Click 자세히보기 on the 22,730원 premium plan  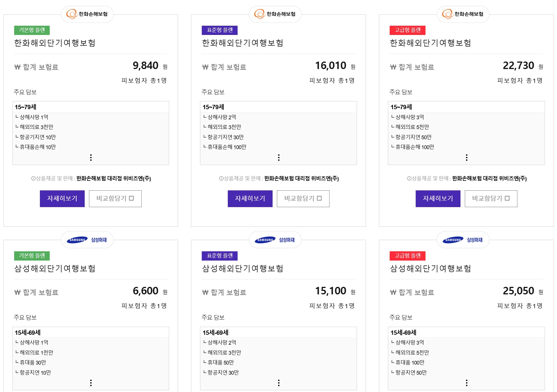(x=438, y=198)
